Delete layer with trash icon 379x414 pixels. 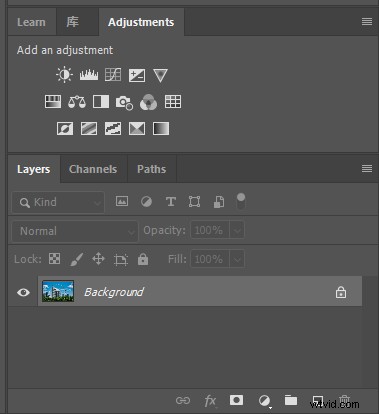344,400
